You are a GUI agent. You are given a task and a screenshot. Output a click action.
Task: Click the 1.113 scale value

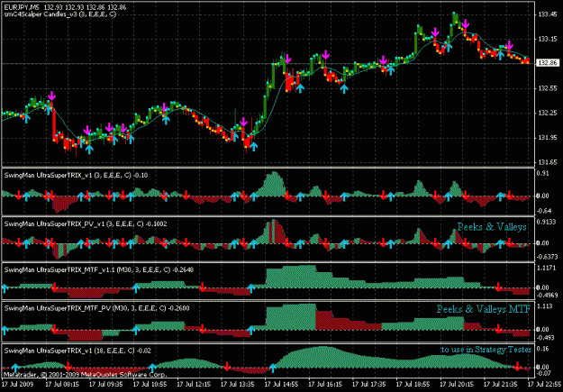coord(545,306)
